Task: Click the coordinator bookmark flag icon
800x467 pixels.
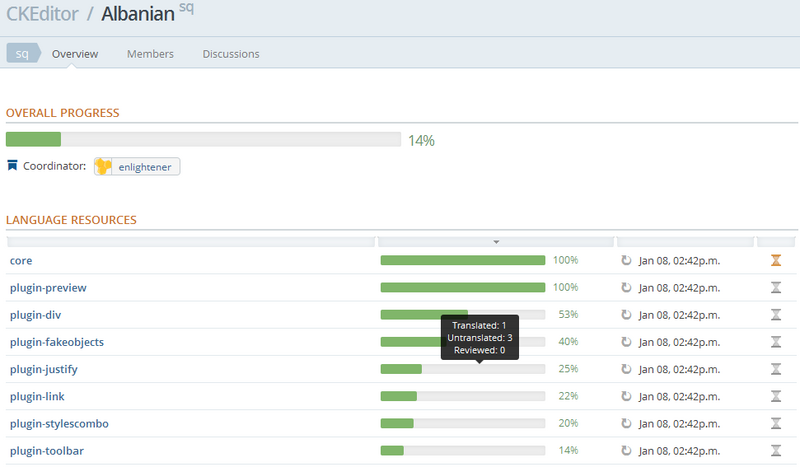Action: pyautogui.click(x=12, y=165)
